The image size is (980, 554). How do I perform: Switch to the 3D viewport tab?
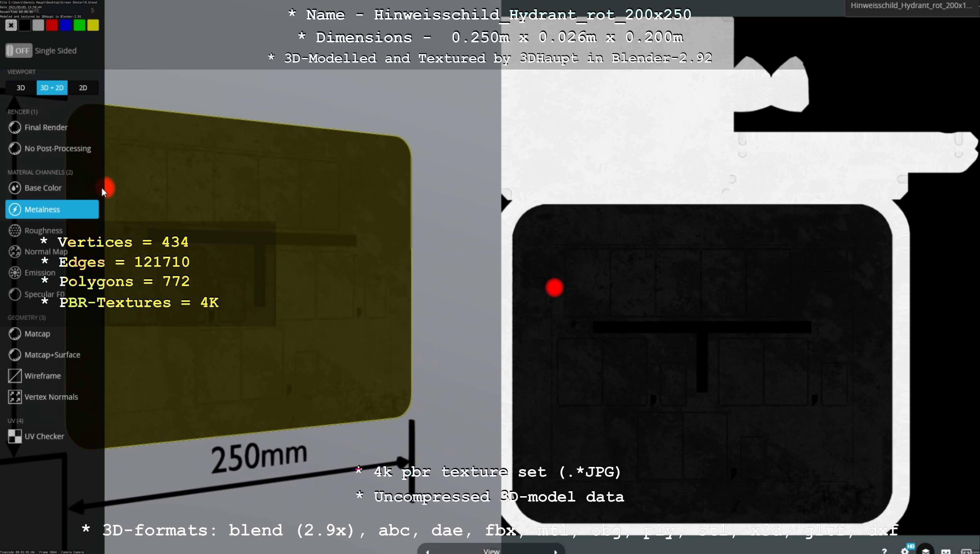21,88
